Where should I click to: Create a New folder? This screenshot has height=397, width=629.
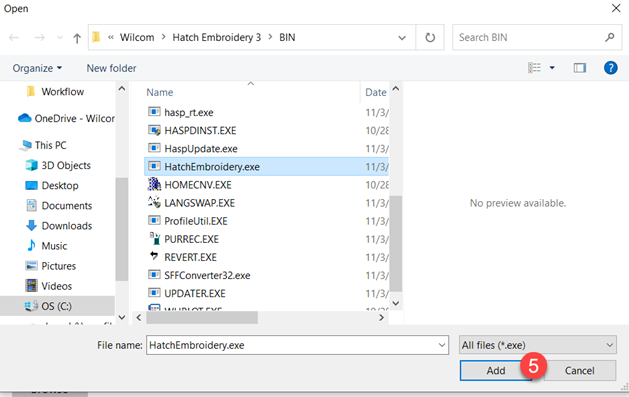[x=112, y=68]
